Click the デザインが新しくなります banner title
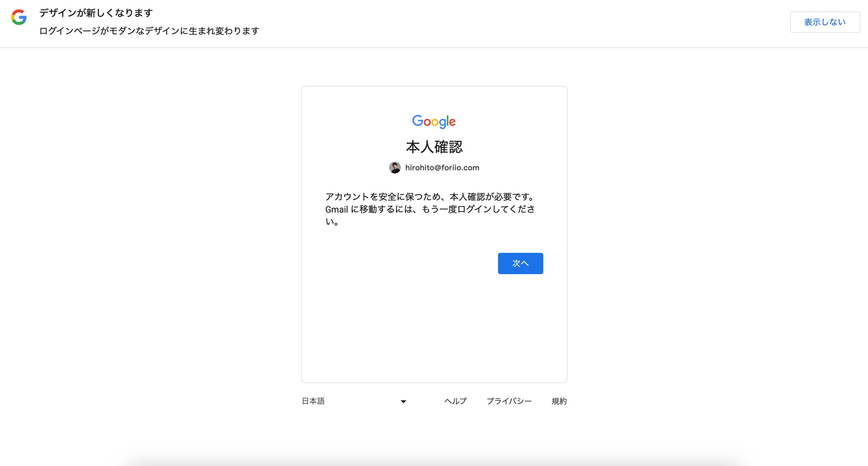 [96, 13]
